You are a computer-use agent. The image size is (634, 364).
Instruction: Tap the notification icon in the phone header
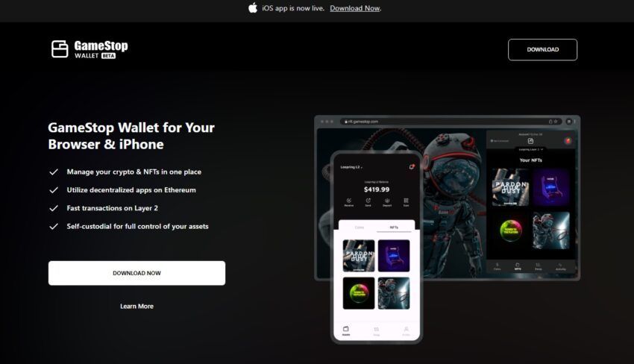click(x=412, y=166)
